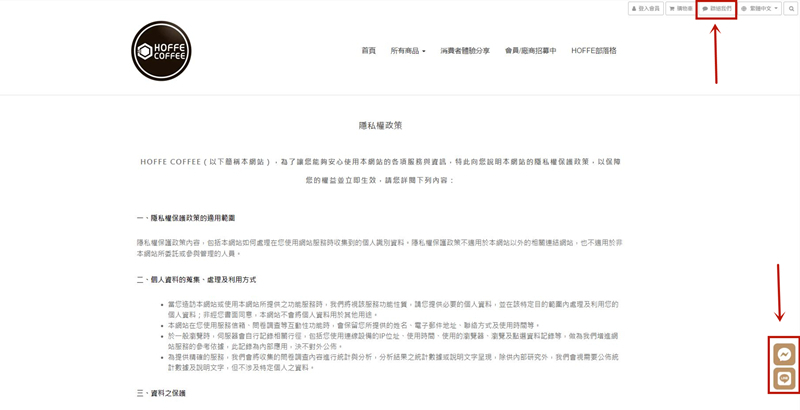The image size is (800, 410).
Task: Open HOFFE部落格 menu item
Action: pos(594,50)
